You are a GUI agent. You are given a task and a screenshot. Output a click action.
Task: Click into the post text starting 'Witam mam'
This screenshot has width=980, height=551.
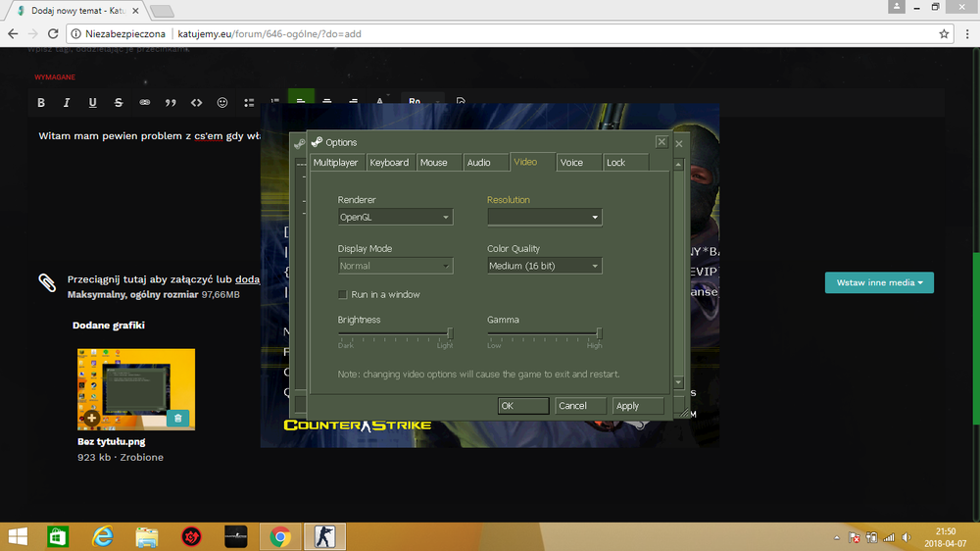pos(149,135)
